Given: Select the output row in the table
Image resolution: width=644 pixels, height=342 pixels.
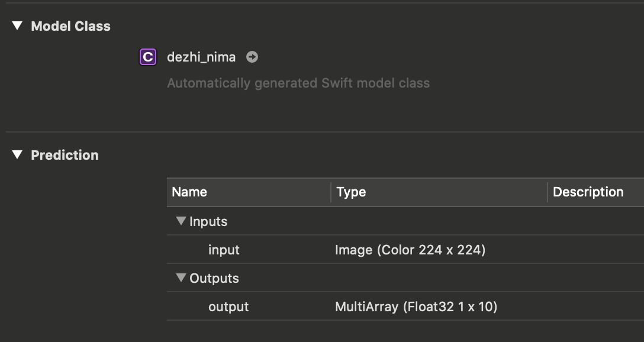Looking at the screenshot, I should coord(227,306).
